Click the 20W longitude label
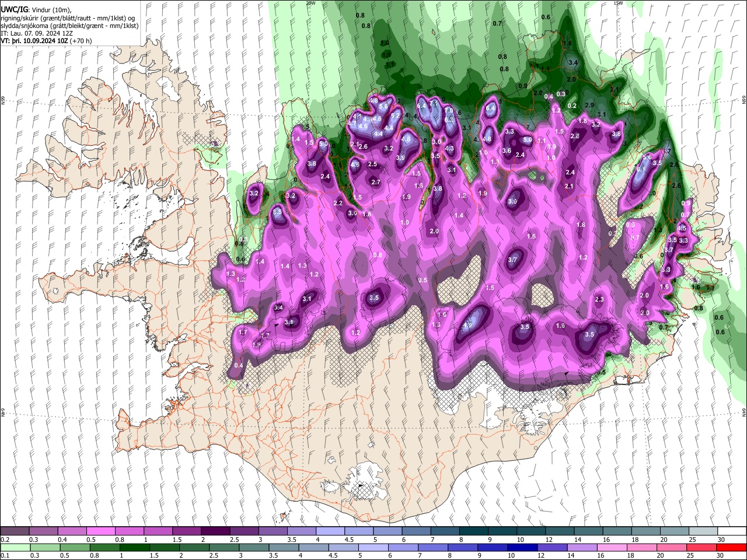Image resolution: width=747 pixels, height=560 pixels. [310, 3]
